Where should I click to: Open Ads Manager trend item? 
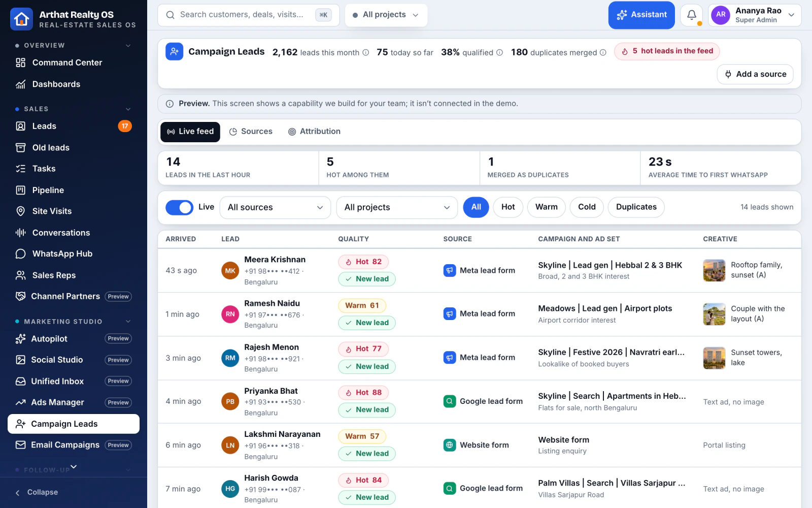click(74, 402)
